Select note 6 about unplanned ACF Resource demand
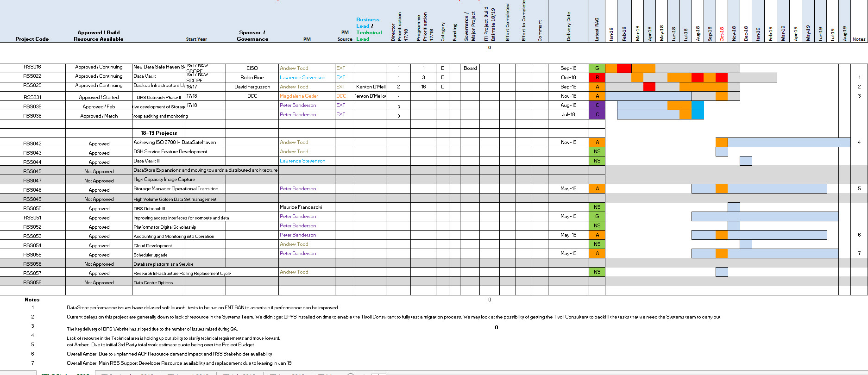Screen dimensions: 868x375 (170, 354)
